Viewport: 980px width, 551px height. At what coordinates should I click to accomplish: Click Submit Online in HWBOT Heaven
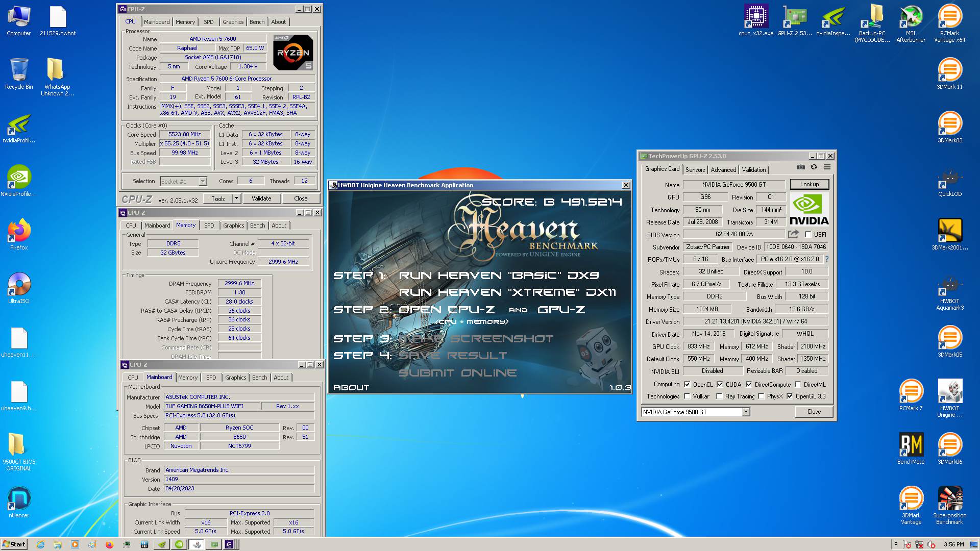(x=457, y=373)
